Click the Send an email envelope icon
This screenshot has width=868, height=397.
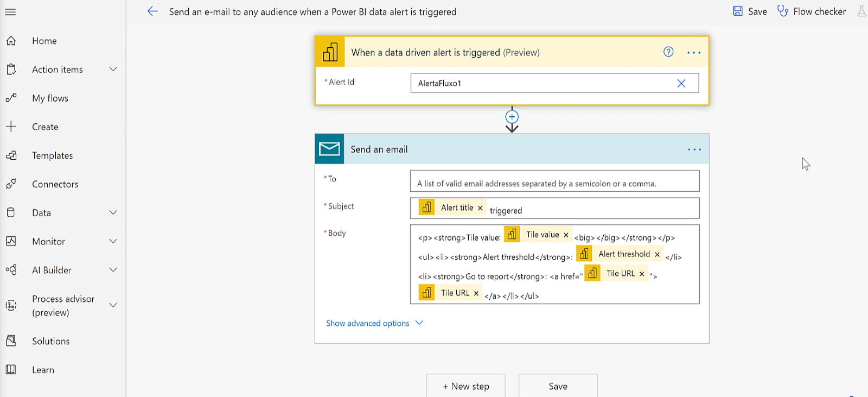[x=329, y=149]
